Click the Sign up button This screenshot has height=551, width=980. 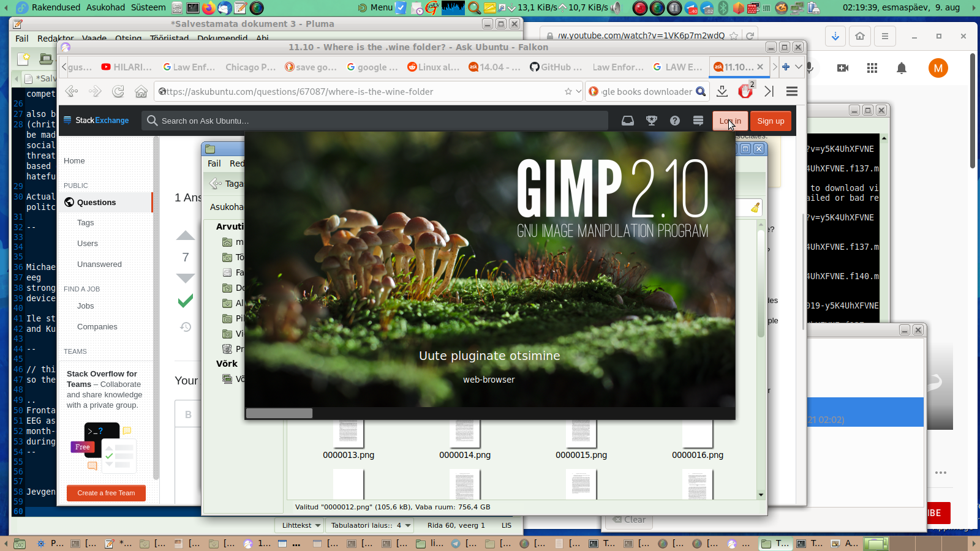[771, 121]
